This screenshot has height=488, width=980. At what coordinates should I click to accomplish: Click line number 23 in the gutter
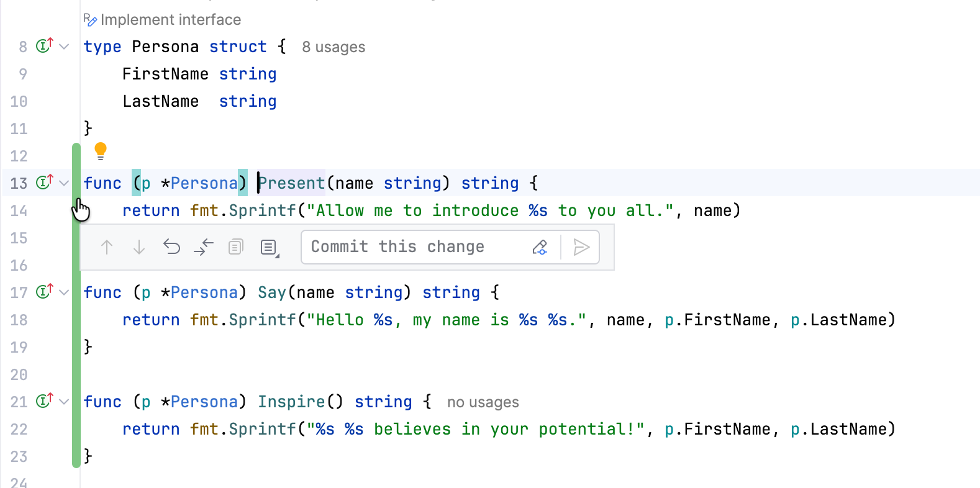coord(19,457)
